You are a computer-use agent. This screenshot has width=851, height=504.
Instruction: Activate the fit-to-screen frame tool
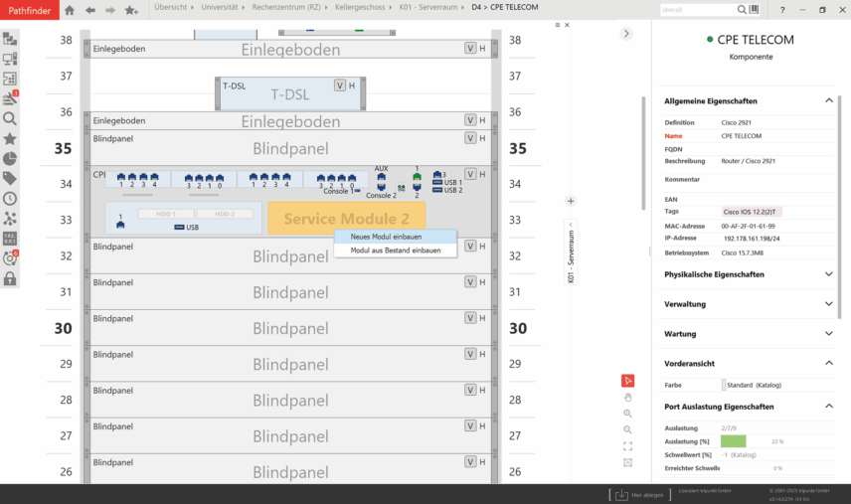627,445
